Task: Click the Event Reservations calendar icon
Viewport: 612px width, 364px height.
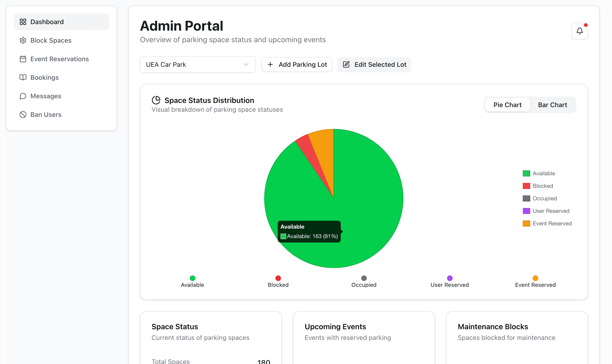Action: [x=23, y=59]
